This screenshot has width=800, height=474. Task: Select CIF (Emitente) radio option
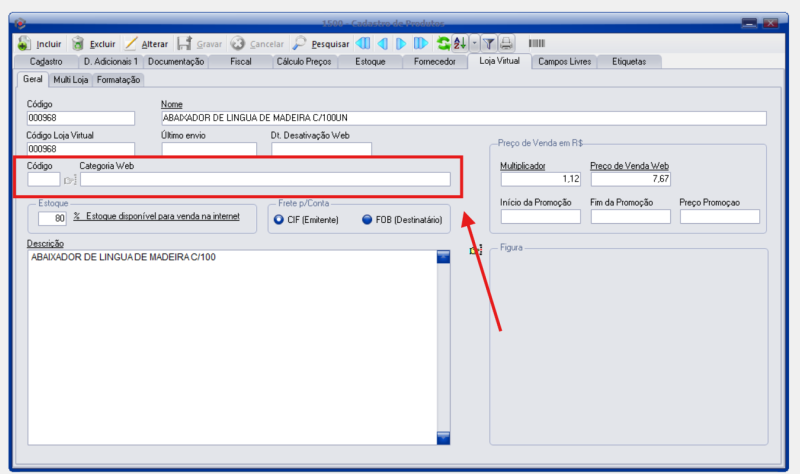(x=279, y=219)
